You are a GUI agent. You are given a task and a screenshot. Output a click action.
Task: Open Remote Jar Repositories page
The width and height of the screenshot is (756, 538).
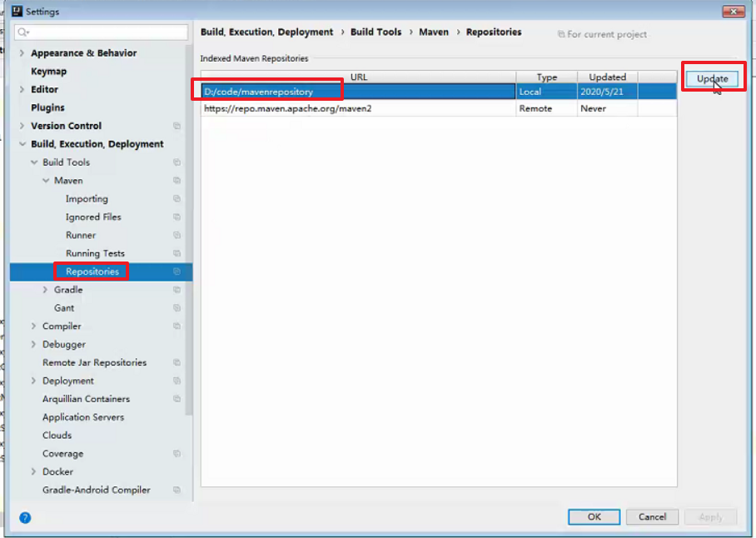tap(95, 362)
